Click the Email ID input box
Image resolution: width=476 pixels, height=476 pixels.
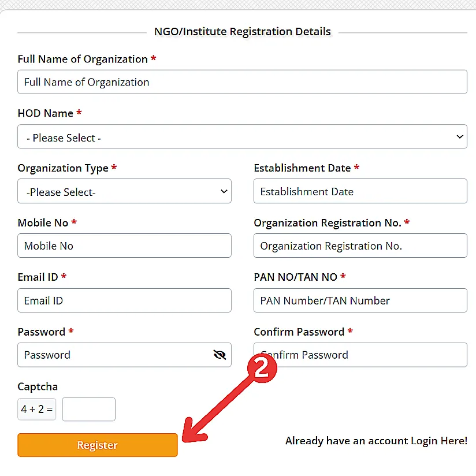pyautogui.click(x=124, y=300)
